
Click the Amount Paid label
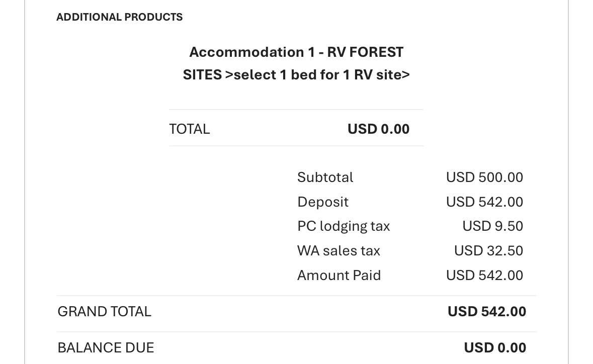(339, 276)
